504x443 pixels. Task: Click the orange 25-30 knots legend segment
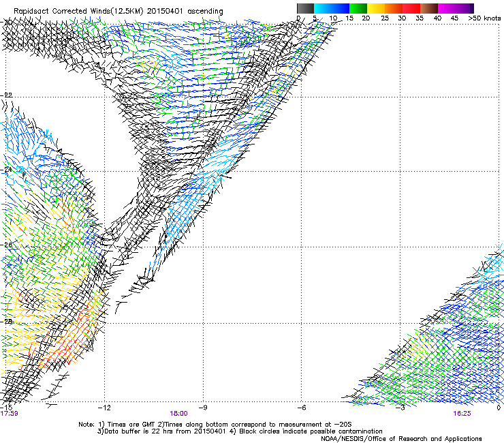pos(394,8)
